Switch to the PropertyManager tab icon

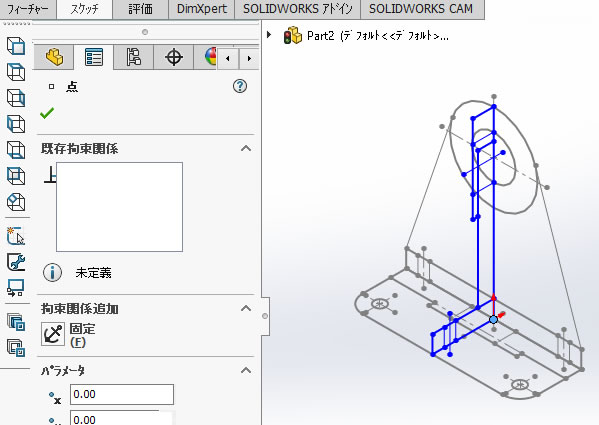point(94,57)
